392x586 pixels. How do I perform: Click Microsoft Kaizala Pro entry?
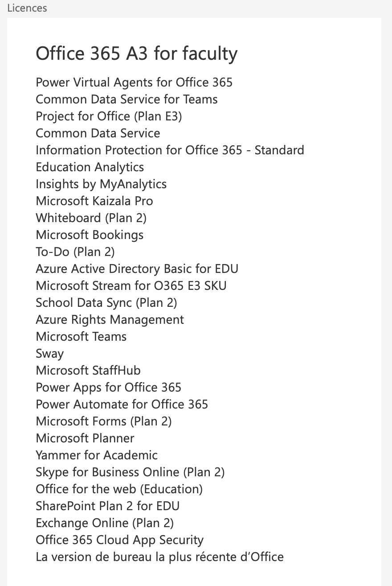(x=94, y=201)
